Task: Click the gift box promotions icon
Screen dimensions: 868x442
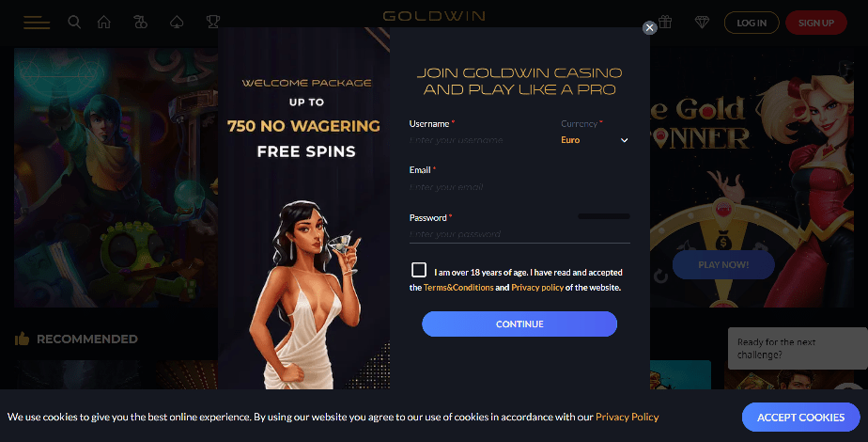Action: (665, 23)
